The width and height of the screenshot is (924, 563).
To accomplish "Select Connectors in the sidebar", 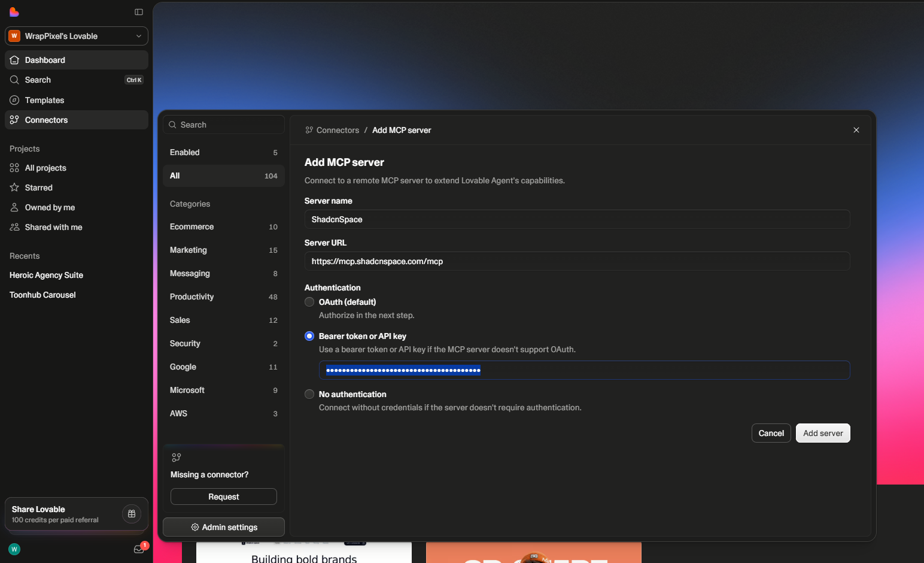I will click(77, 120).
